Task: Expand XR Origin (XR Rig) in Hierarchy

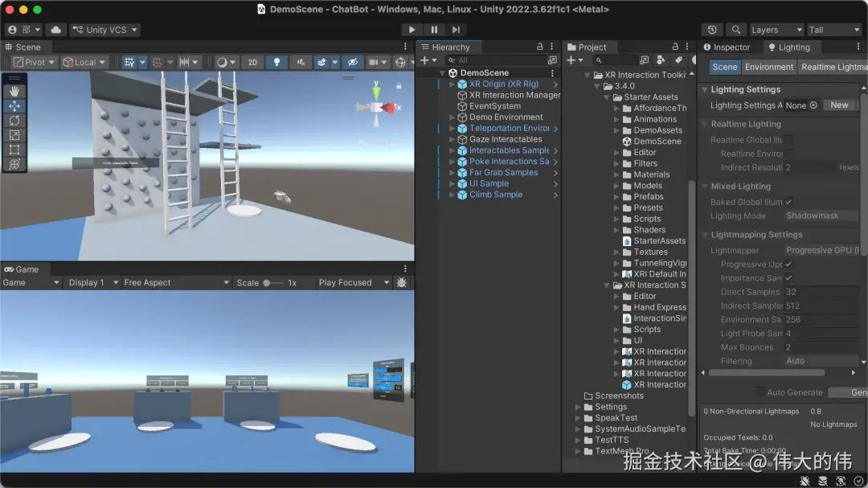Action: coord(452,84)
